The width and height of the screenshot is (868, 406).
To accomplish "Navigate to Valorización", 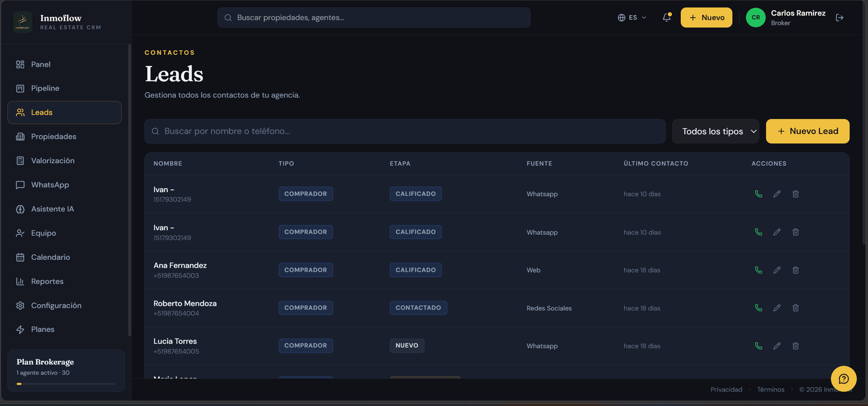I will [x=65, y=160].
